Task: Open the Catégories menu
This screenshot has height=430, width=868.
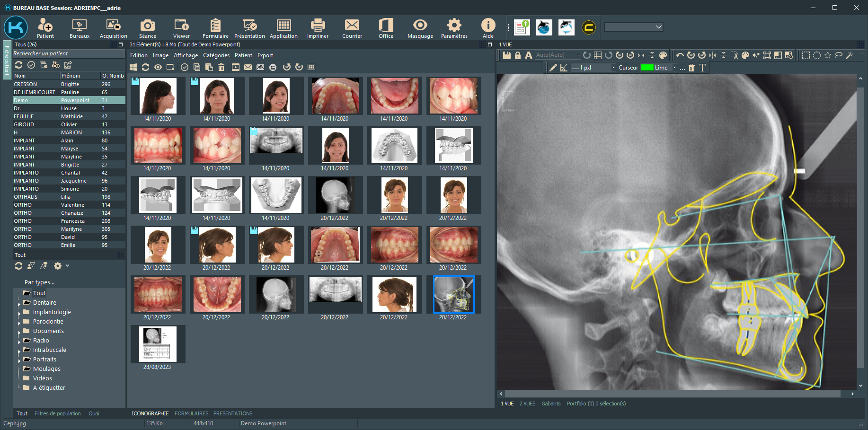Action: (216, 55)
